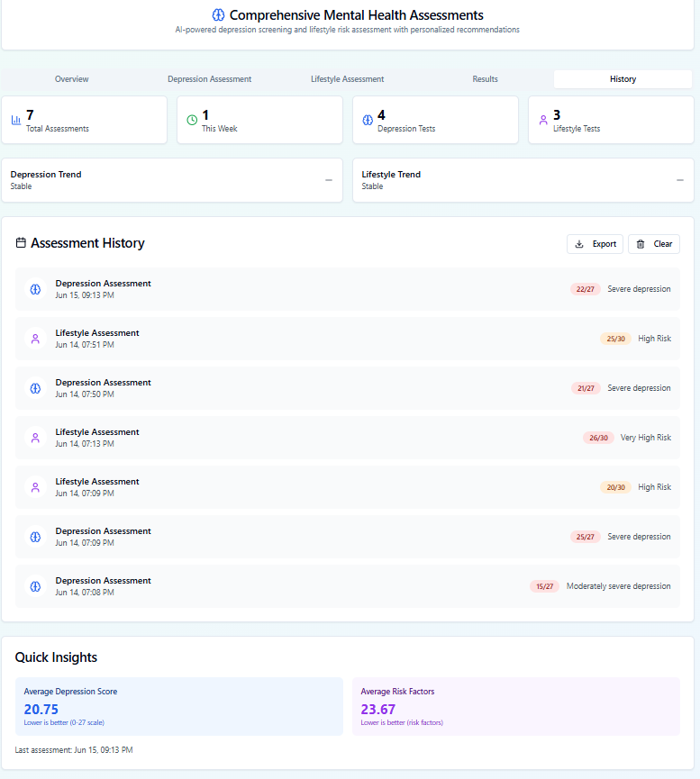Click the brain icon of the Jun 15 assessment entry
This screenshot has width=700, height=779.
tap(34, 288)
